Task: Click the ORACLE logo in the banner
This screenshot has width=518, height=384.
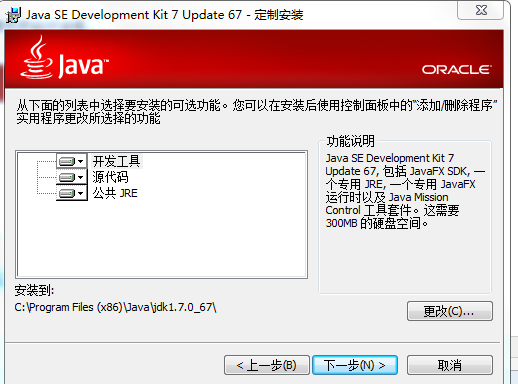Action: tap(457, 70)
